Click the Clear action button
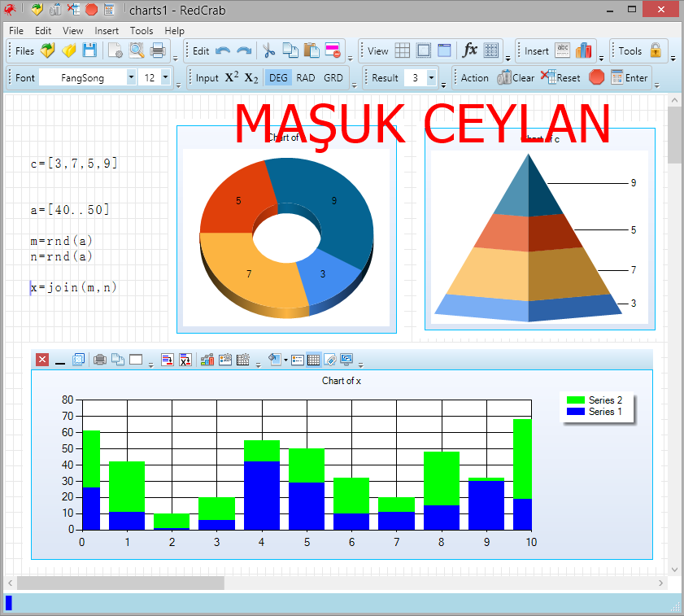The height and width of the screenshot is (616, 684). click(516, 78)
